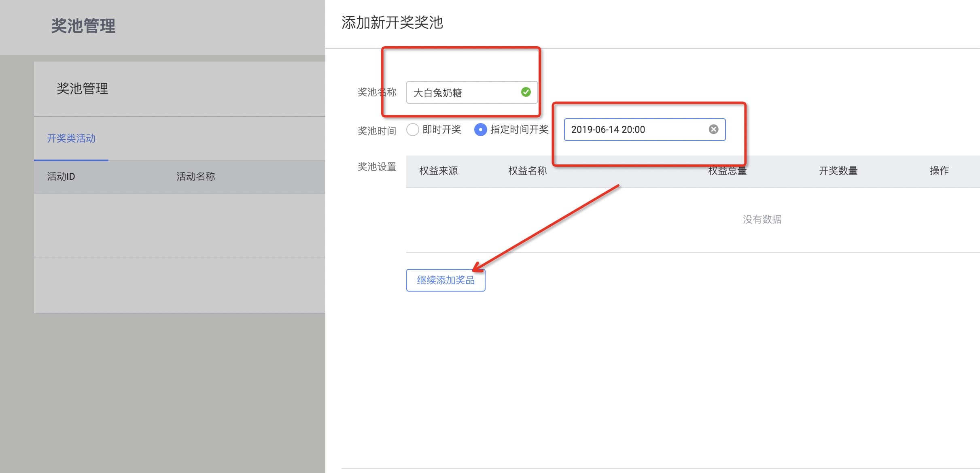Click the 继续添加奖品 button
980x473 pixels.
(x=445, y=280)
